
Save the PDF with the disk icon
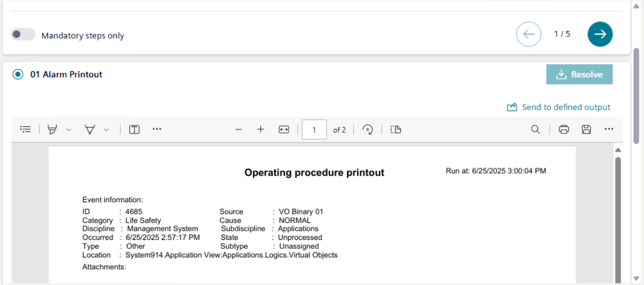pyautogui.click(x=586, y=129)
